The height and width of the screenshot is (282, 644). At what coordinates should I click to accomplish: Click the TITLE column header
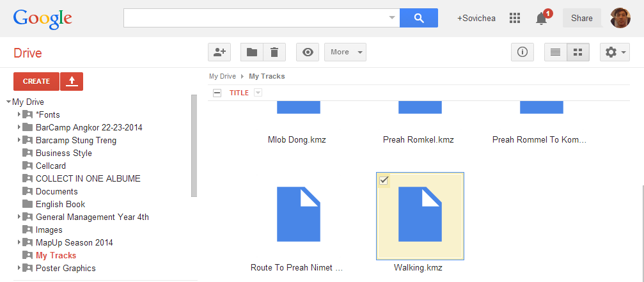[x=239, y=93]
